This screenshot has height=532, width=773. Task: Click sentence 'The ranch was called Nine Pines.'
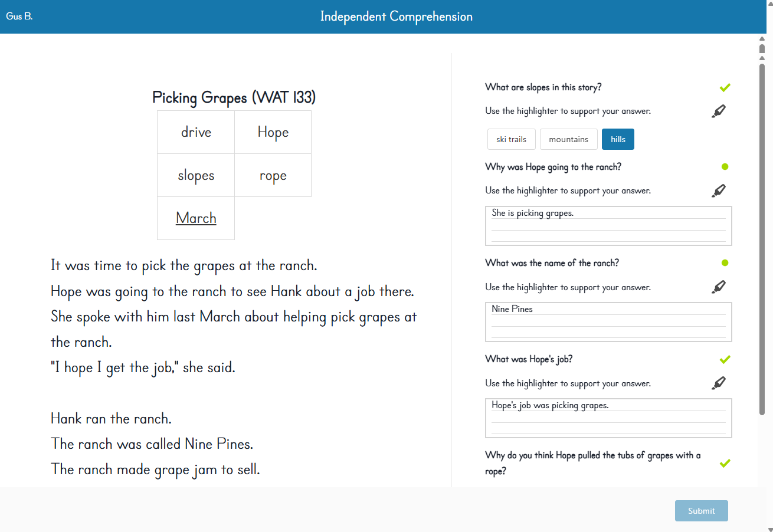click(152, 444)
